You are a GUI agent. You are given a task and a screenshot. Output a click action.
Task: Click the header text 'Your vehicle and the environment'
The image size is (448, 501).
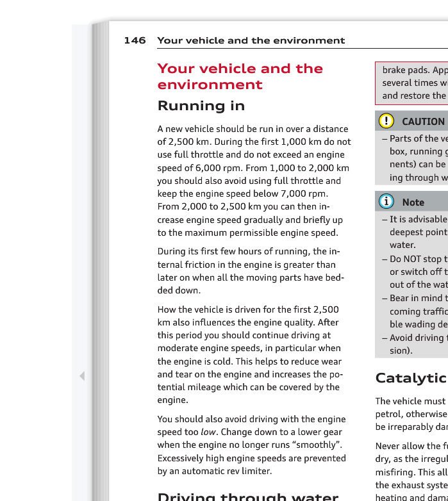(251, 40)
